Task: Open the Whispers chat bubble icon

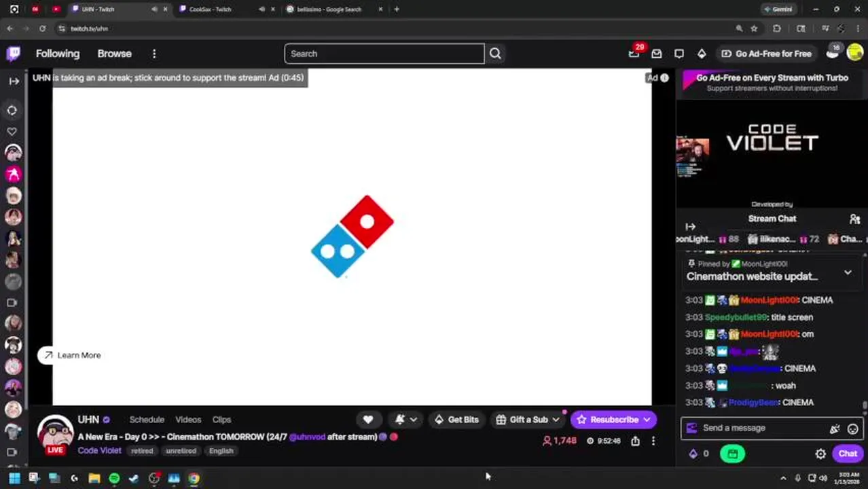Action: click(679, 54)
